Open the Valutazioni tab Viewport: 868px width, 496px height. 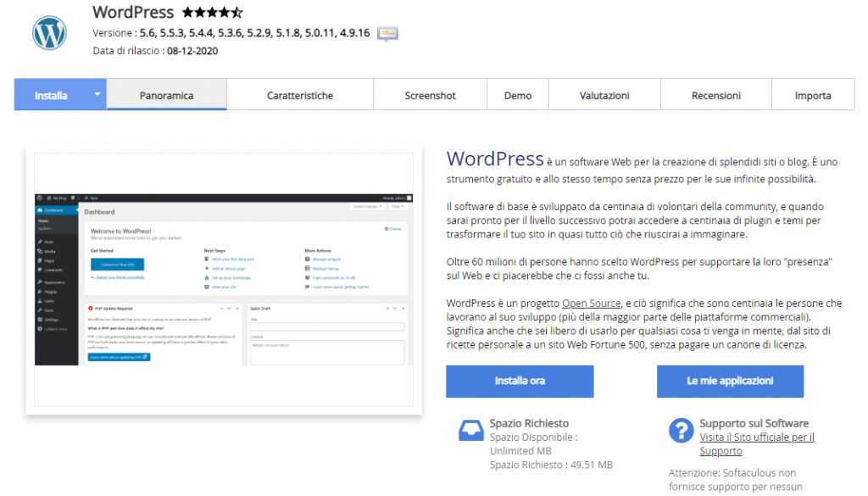coord(604,95)
